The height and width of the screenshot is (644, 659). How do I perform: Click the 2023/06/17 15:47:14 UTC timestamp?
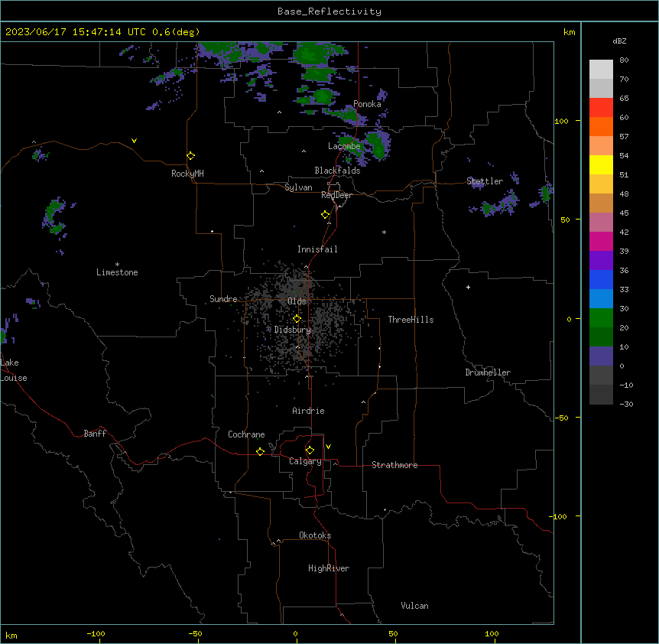coord(76,32)
